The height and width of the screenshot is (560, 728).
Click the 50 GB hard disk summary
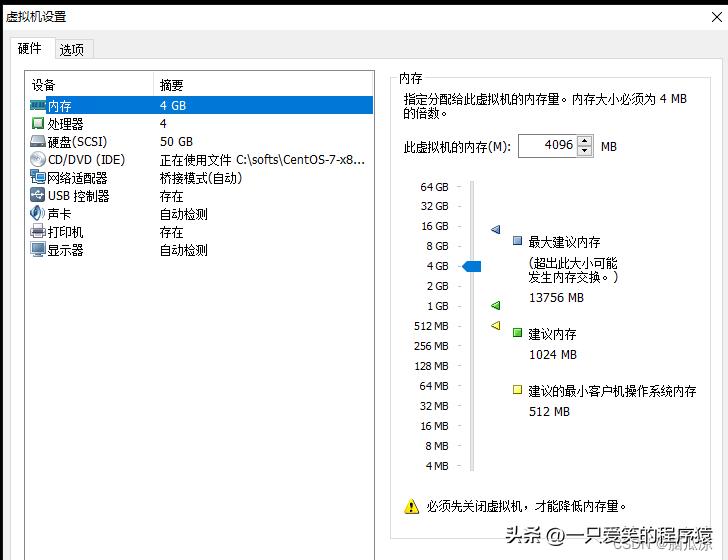pos(176,141)
